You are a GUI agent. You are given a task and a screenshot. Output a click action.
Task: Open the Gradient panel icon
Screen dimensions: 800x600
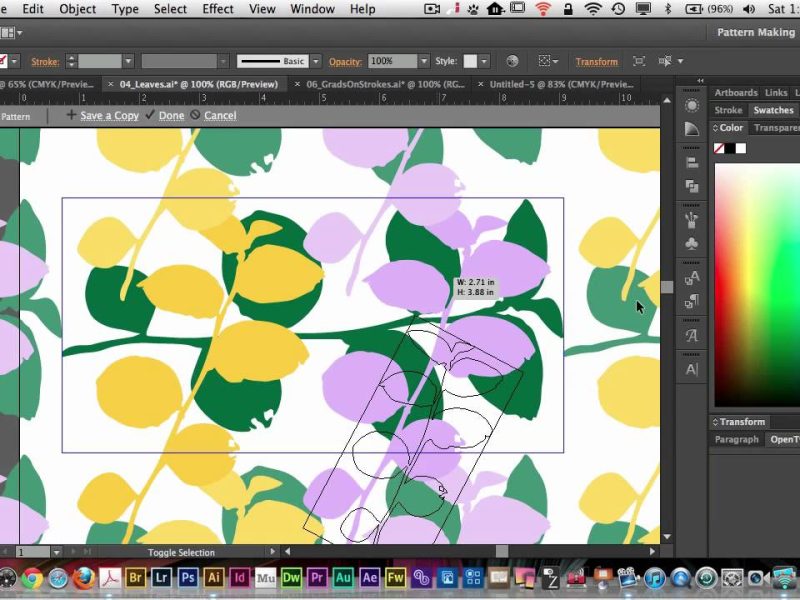click(692, 129)
